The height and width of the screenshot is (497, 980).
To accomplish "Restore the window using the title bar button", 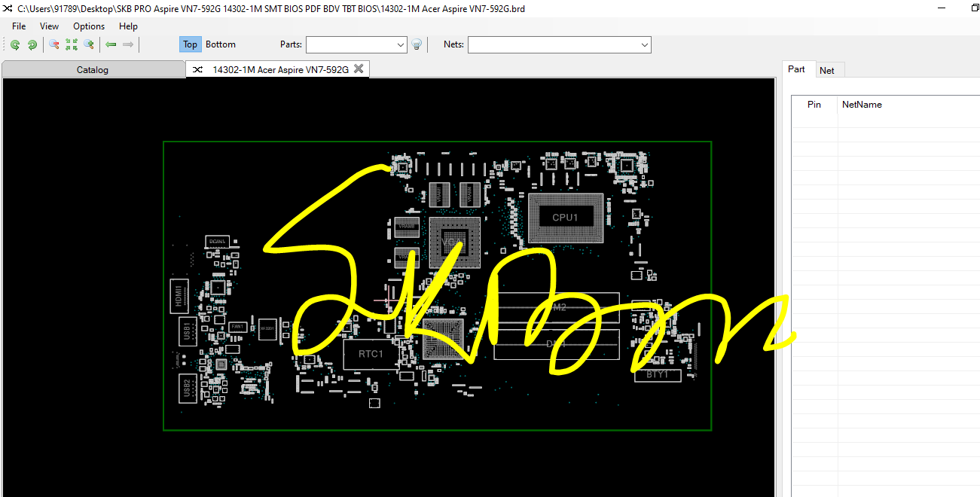I will click(975, 8).
